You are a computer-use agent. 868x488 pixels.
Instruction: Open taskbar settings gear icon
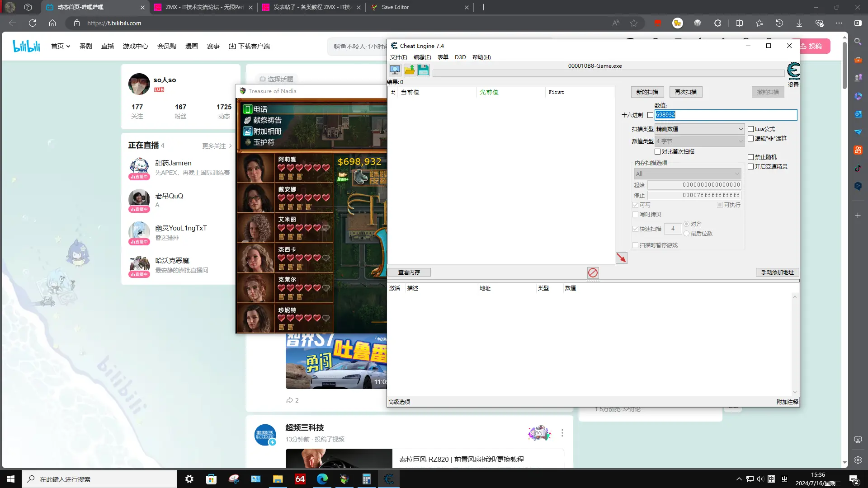coord(189,479)
